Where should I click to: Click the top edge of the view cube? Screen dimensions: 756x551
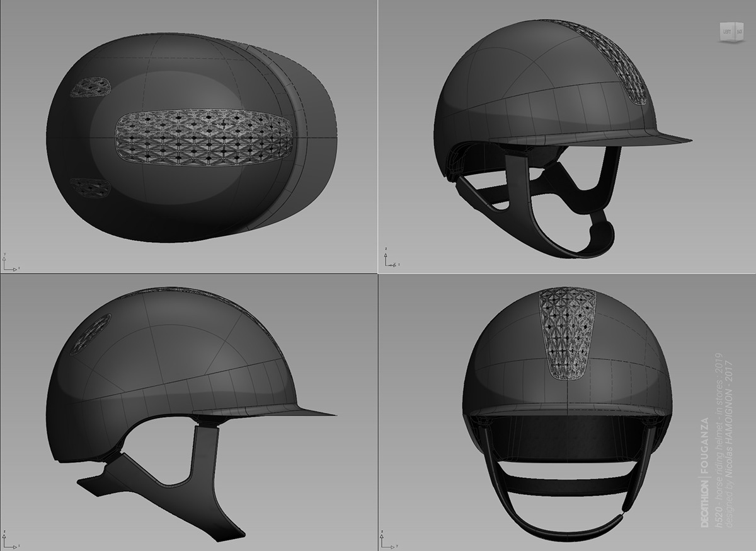(x=732, y=23)
